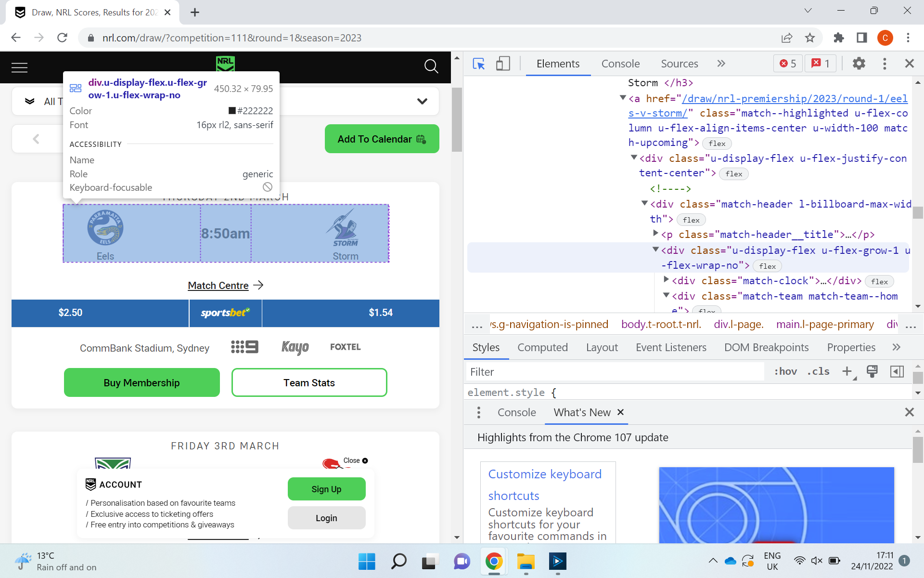
Task: Click the body.t-root.t-nrl breadcrumb
Action: [661, 324]
